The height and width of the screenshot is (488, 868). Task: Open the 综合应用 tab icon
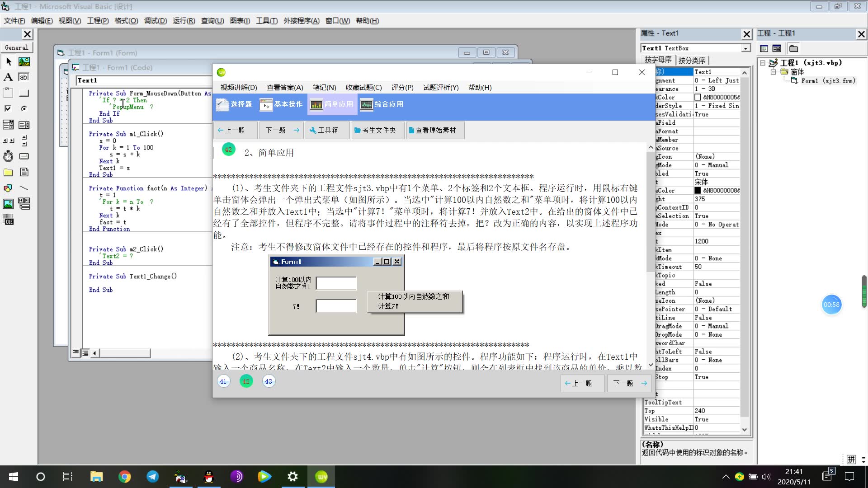(367, 104)
